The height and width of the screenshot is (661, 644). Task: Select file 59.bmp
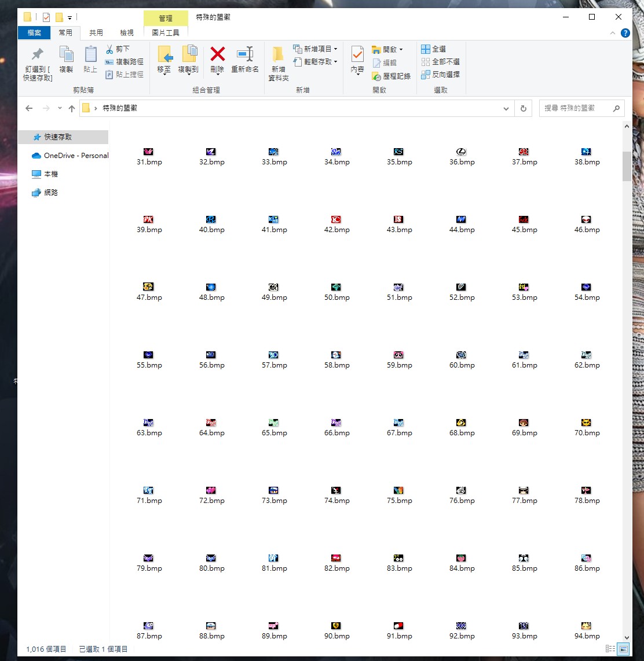point(400,361)
